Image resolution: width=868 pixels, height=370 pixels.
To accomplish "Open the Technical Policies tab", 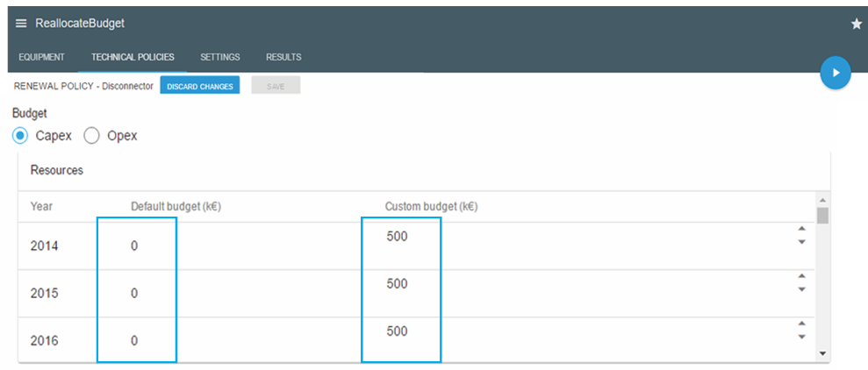I will (x=133, y=57).
